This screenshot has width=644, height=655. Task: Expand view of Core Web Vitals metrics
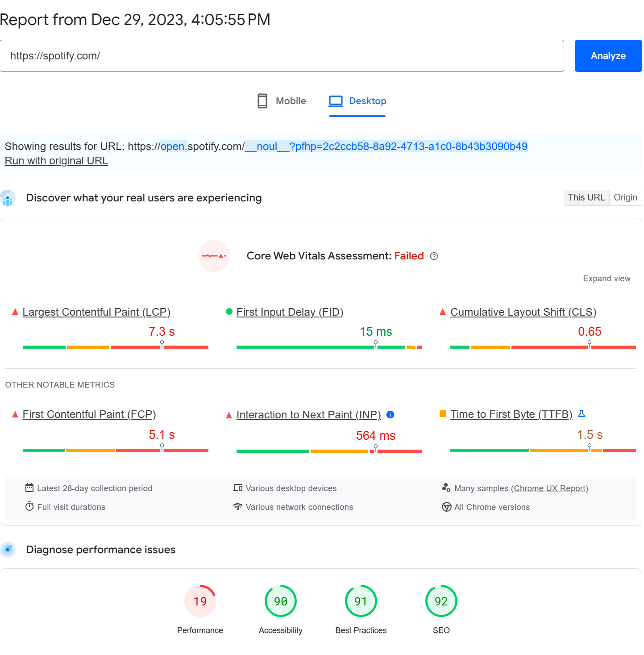606,279
